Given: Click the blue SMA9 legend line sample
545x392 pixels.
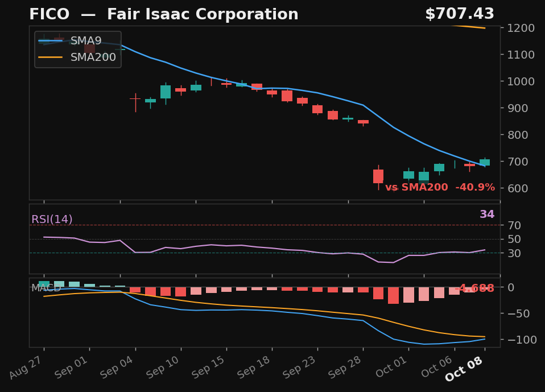Looking at the screenshot, I should [51, 41].
